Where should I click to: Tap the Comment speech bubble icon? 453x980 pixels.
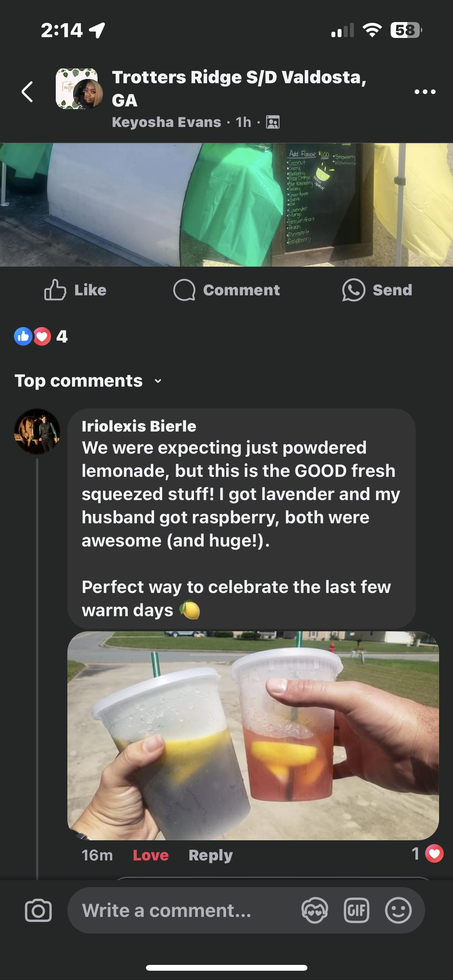pyautogui.click(x=184, y=290)
